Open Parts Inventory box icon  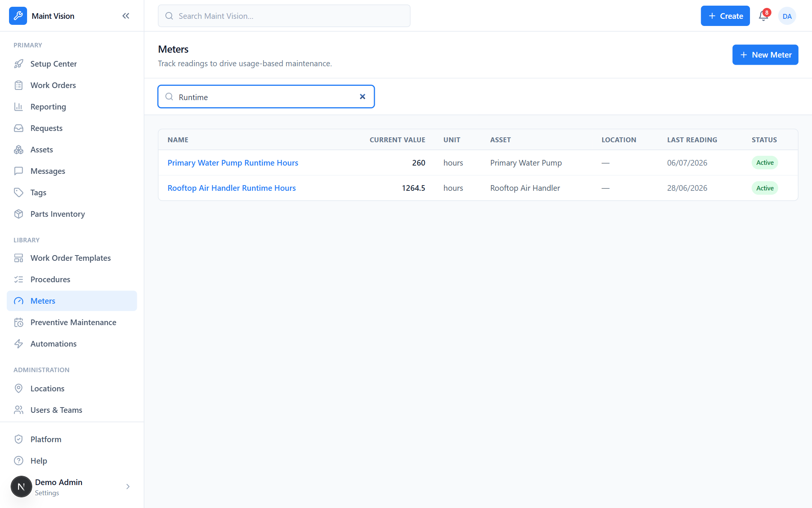[18, 214]
